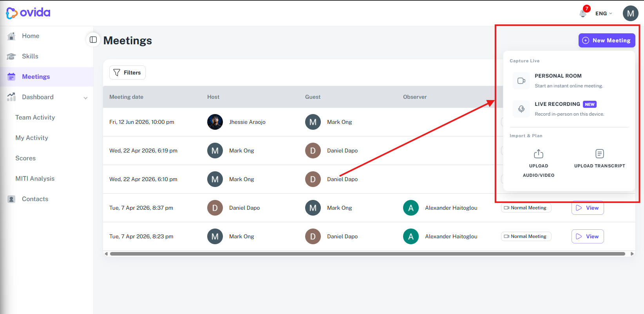Click the Upload Transcript document icon
644x314 pixels.
pos(600,154)
